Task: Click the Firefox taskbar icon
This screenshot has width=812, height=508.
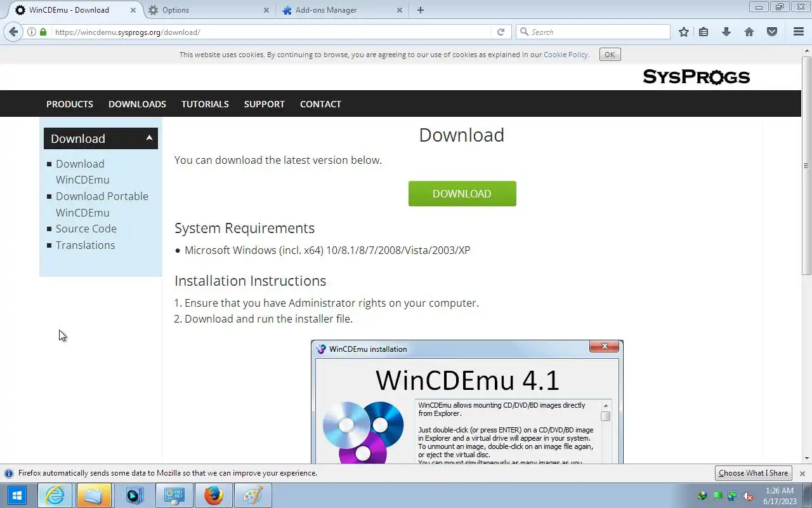Action: click(x=214, y=495)
